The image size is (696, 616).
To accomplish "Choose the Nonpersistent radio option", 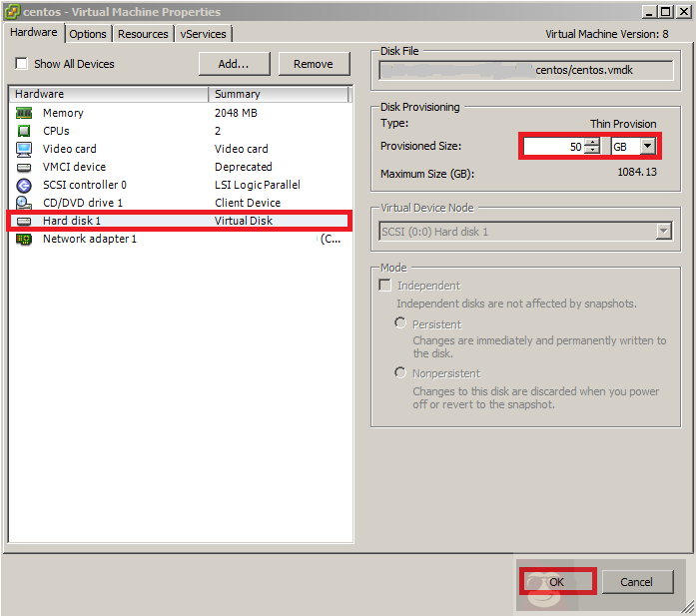I will 401,373.
